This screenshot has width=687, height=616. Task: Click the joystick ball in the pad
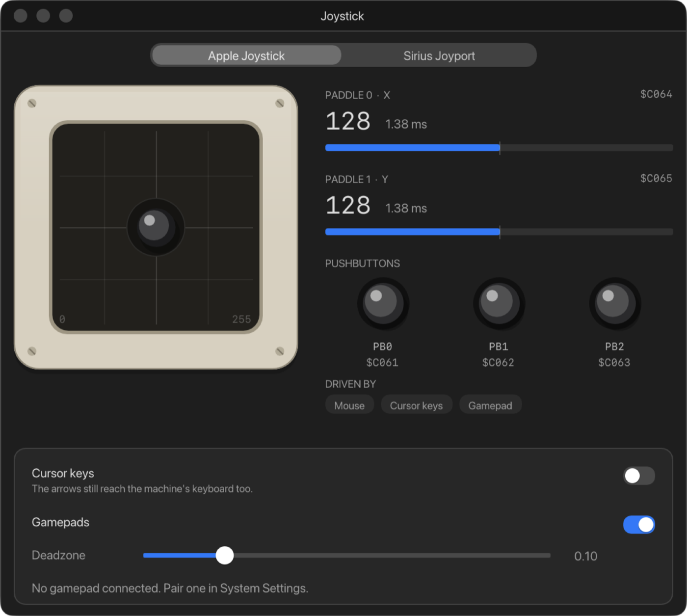[155, 227]
